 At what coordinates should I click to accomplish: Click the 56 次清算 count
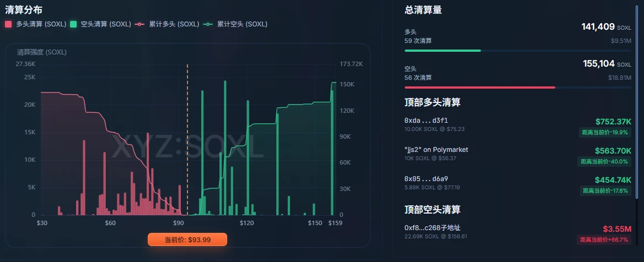coord(418,77)
